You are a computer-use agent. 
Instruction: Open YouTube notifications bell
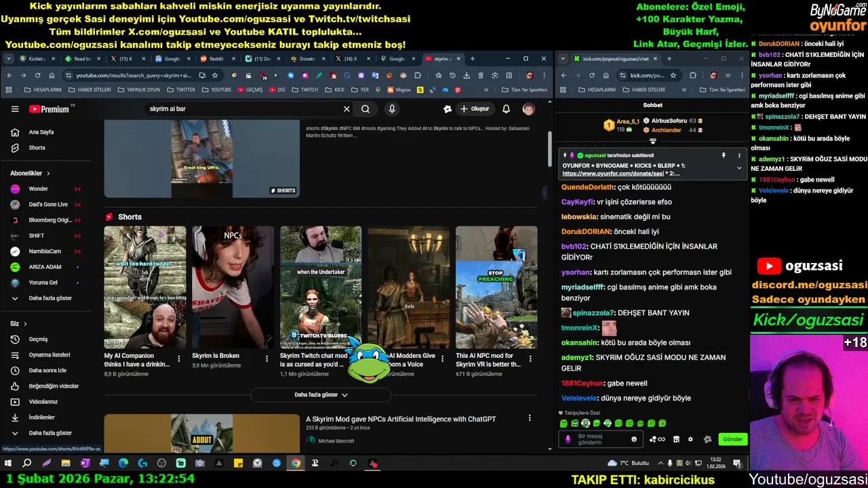(x=506, y=108)
